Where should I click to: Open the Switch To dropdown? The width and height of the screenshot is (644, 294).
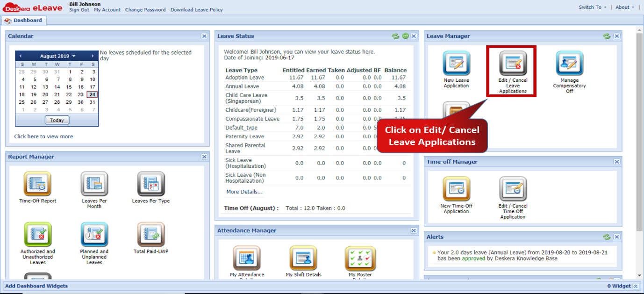point(590,7)
